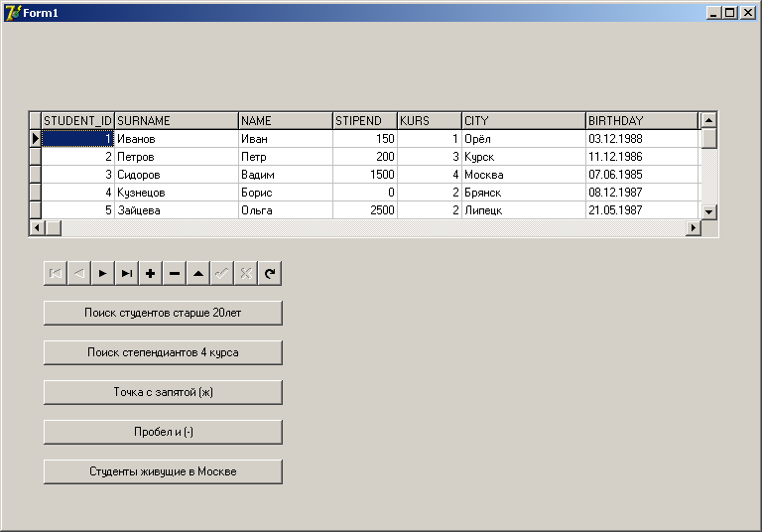This screenshot has height=532, width=762.
Task: Select city cell 'Брянск'
Action: [x=524, y=193]
